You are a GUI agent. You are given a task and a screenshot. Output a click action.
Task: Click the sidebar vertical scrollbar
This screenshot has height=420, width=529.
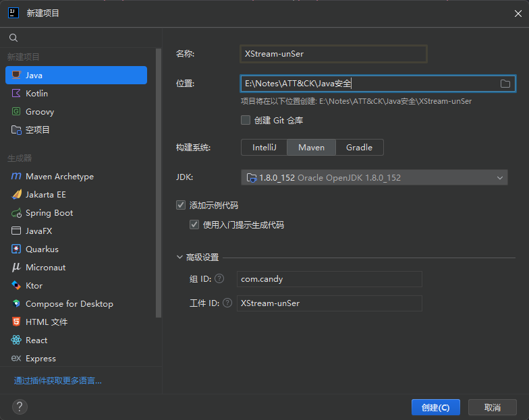tap(158, 183)
